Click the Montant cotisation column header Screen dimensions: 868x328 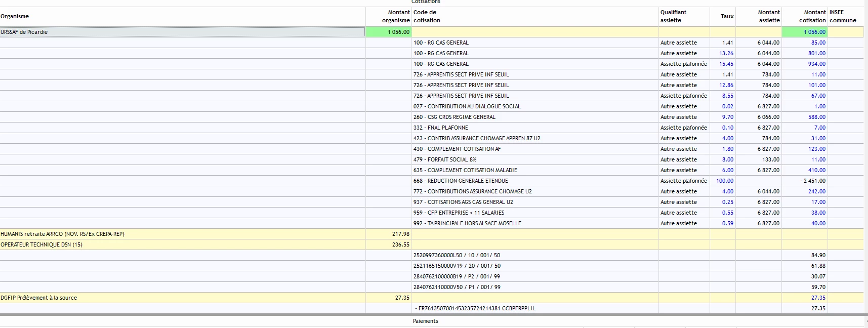[805, 17]
